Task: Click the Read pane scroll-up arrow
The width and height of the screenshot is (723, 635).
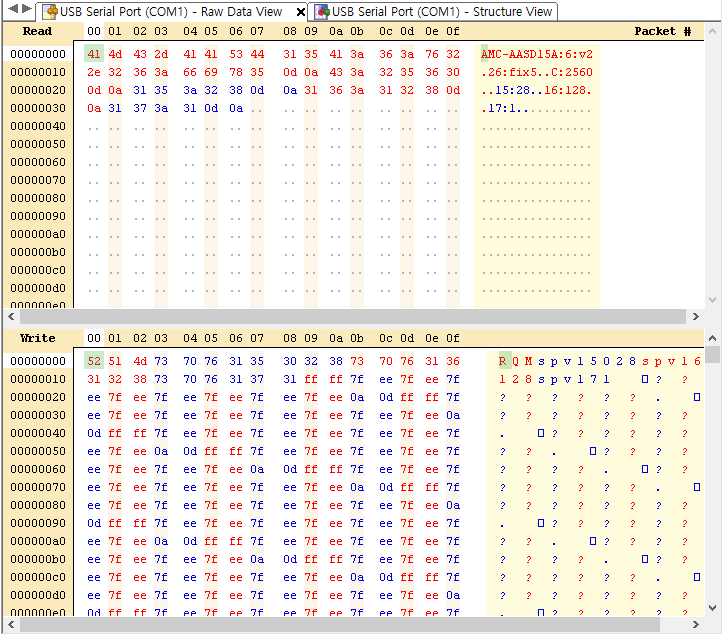Action: (712, 31)
